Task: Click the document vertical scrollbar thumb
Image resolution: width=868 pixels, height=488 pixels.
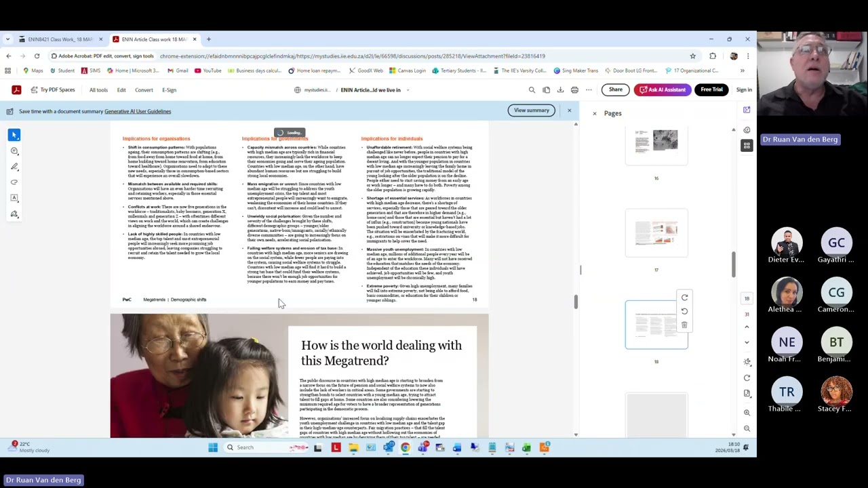Action: [576, 302]
